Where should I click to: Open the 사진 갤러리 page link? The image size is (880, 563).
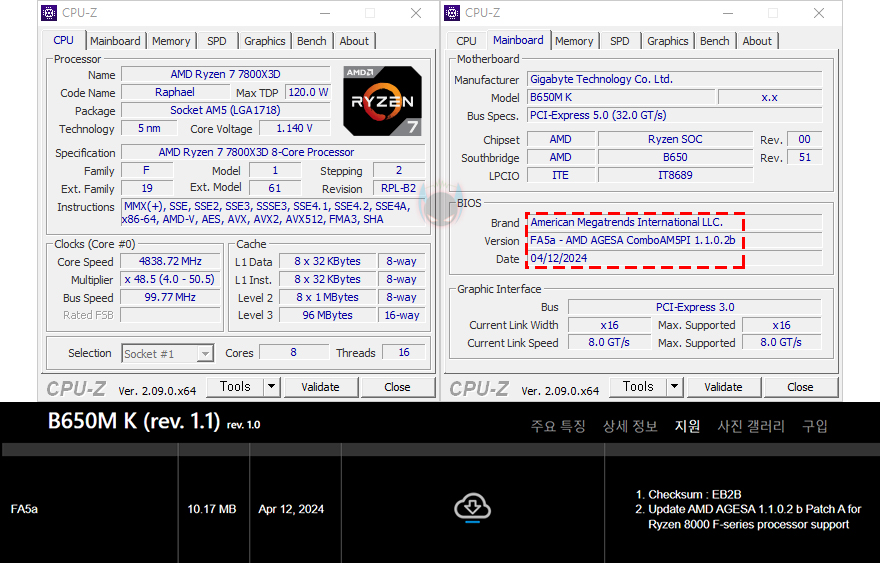[751, 426]
